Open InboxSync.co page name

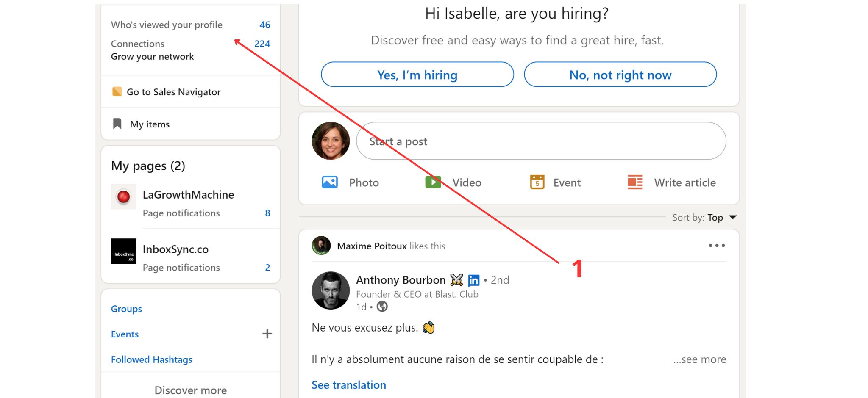(x=175, y=249)
